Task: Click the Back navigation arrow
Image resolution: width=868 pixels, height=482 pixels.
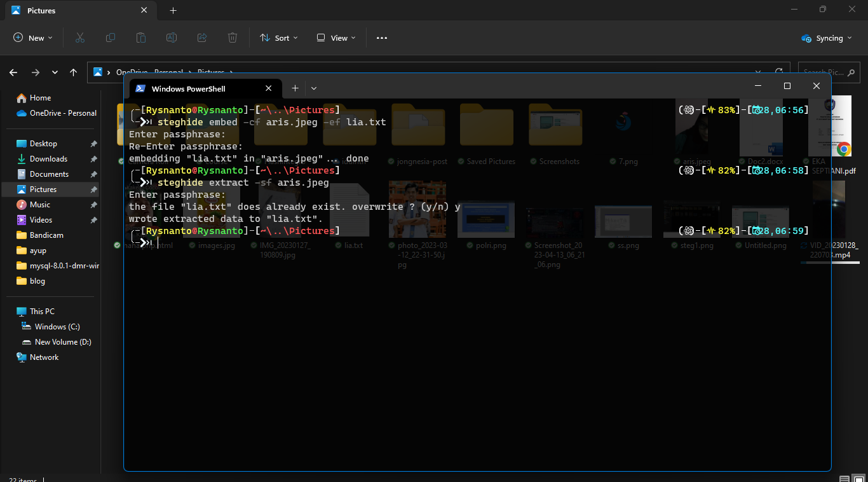Action: (x=13, y=72)
